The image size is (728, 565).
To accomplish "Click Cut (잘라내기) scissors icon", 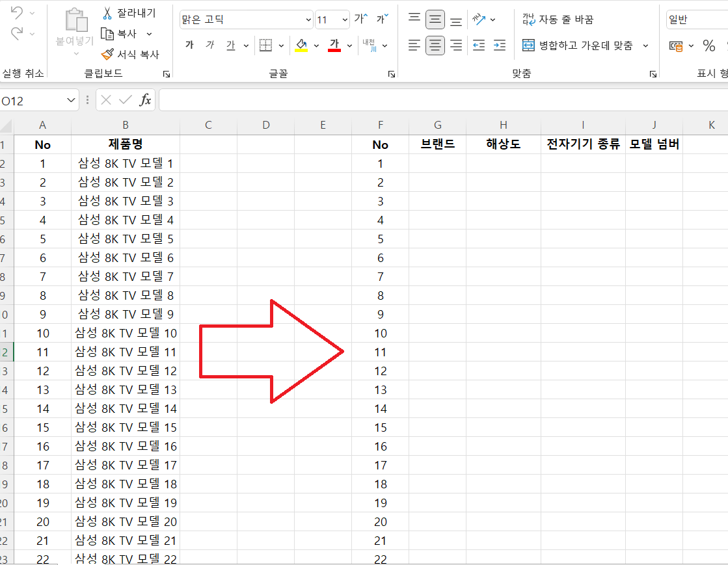I will (x=107, y=13).
